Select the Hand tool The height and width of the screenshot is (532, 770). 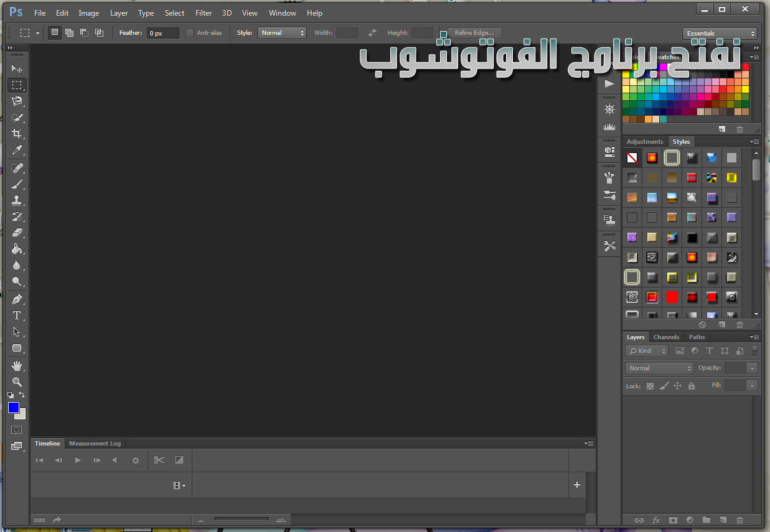tap(17, 365)
